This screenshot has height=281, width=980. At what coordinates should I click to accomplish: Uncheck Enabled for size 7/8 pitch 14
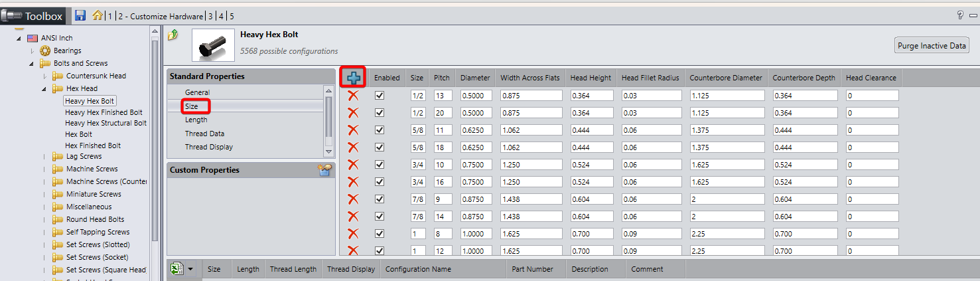coord(380,216)
